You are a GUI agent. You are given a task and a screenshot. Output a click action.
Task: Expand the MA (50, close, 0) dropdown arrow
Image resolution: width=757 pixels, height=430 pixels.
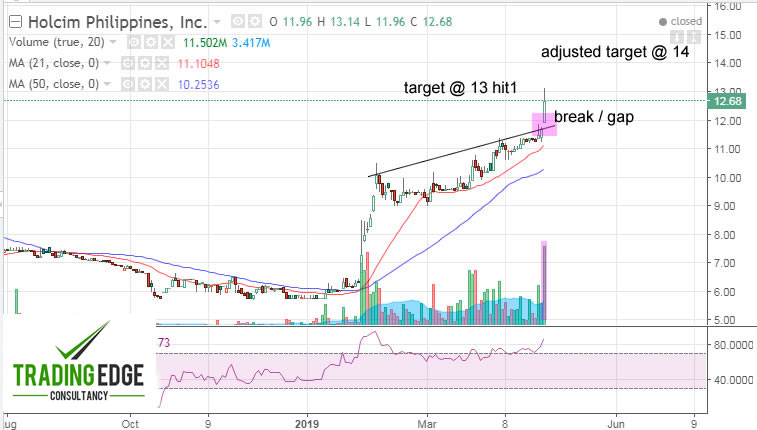pos(107,84)
